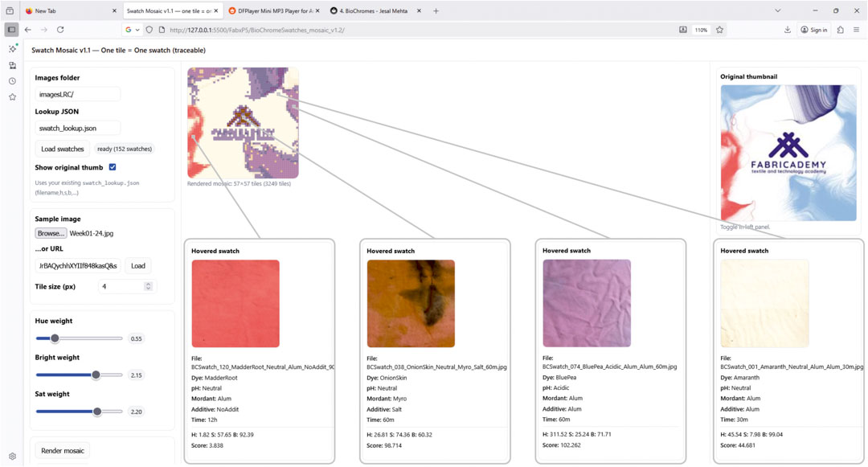Viewport: 868px width, 467px height.
Task: Open the Extensions puzzle icon
Action: 840,30
